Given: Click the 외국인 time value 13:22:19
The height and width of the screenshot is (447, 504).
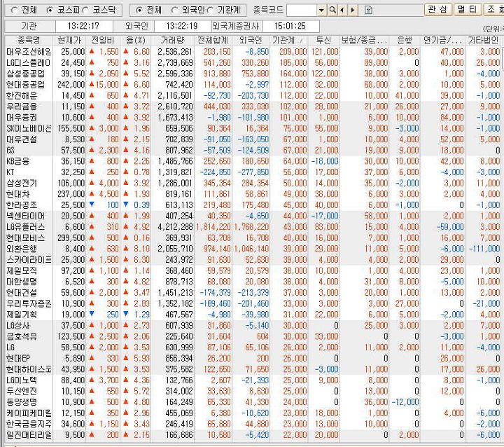Looking at the screenshot, I should pos(182,26).
